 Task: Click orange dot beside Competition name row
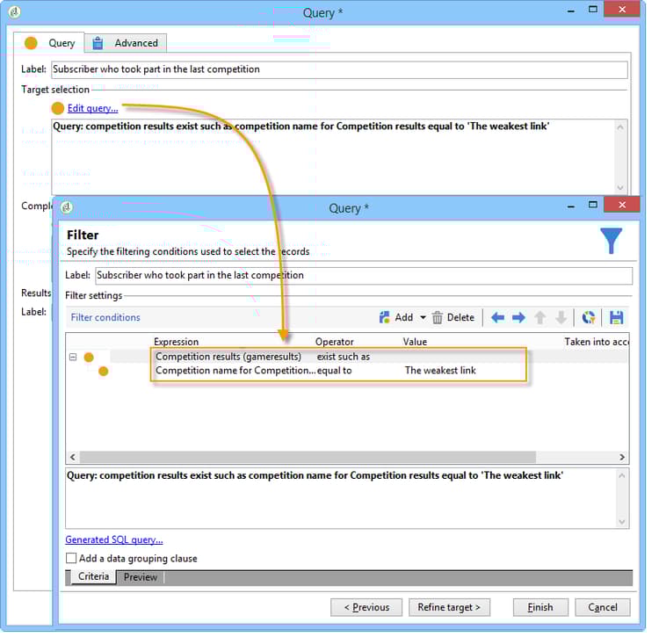click(x=104, y=371)
